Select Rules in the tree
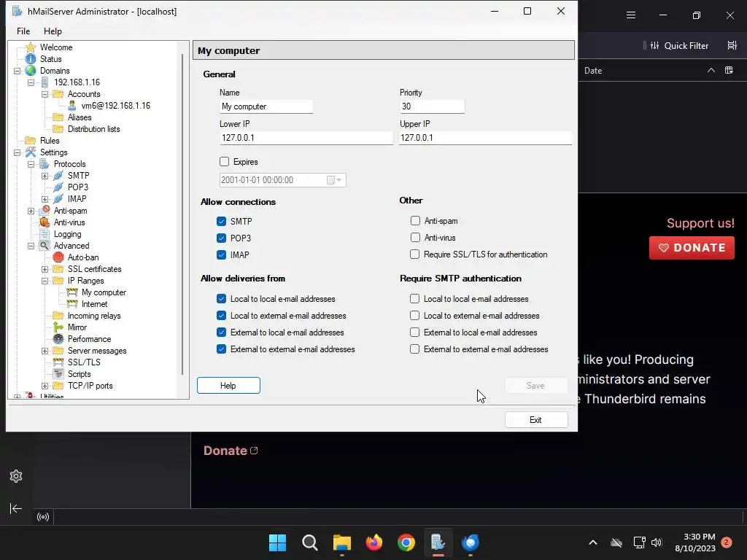Image resolution: width=747 pixels, height=560 pixels. click(x=50, y=141)
